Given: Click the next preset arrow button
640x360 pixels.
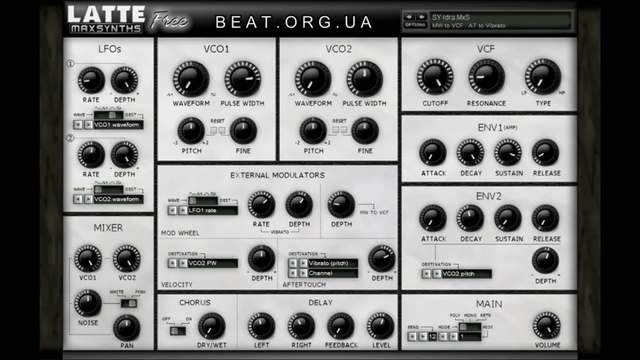Looking at the screenshot, I should (x=421, y=17).
